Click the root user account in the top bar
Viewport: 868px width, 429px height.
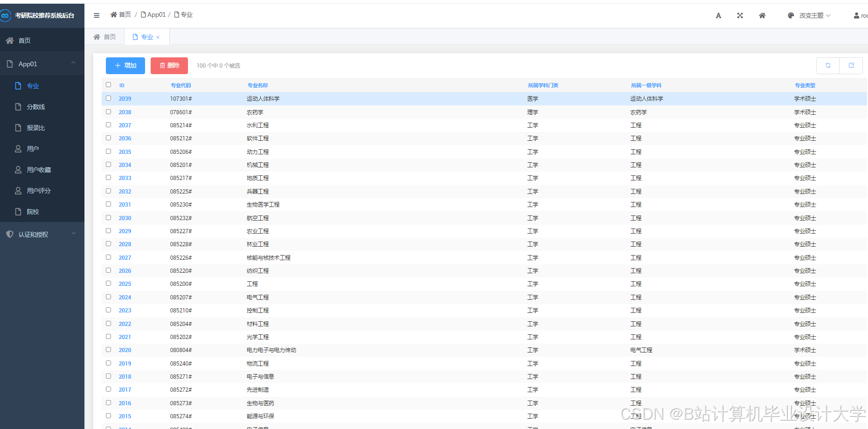[860, 15]
